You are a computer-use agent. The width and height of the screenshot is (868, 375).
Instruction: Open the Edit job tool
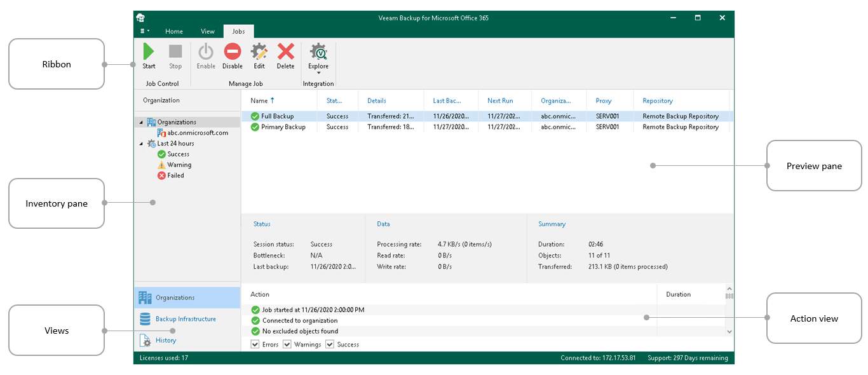[259, 52]
